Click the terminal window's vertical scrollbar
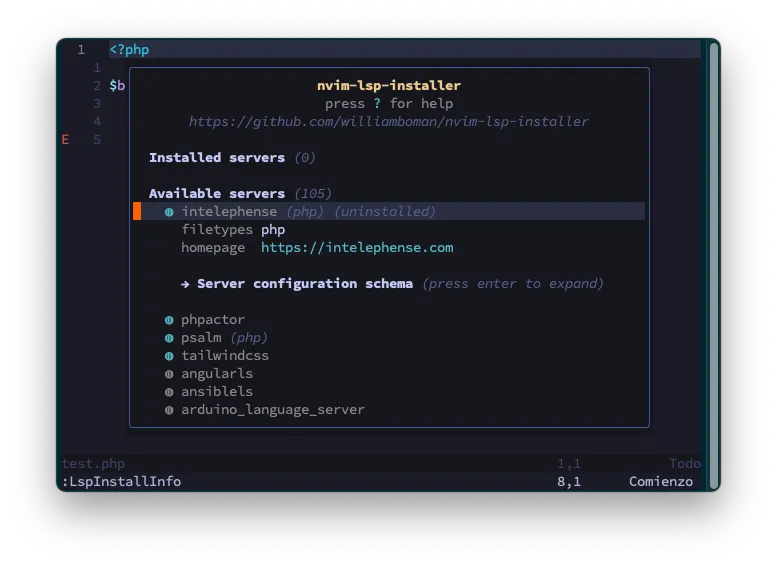This screenshot has height=566, width=777. point(714,266)
